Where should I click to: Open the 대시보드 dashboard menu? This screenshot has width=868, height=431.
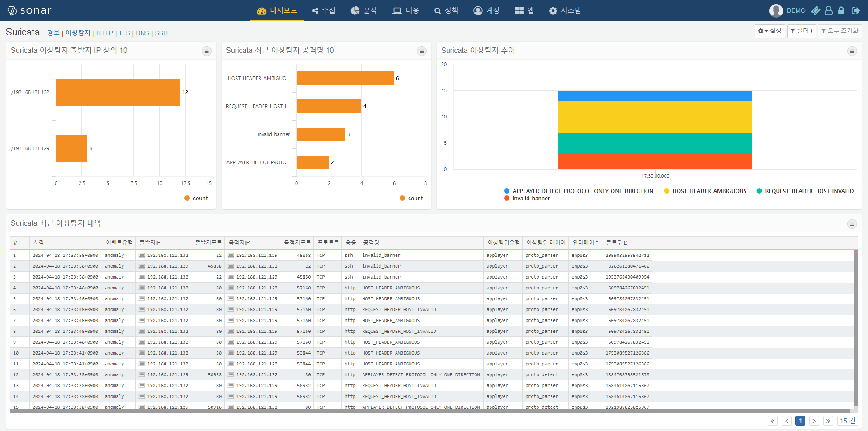click(x=277, y=10)
